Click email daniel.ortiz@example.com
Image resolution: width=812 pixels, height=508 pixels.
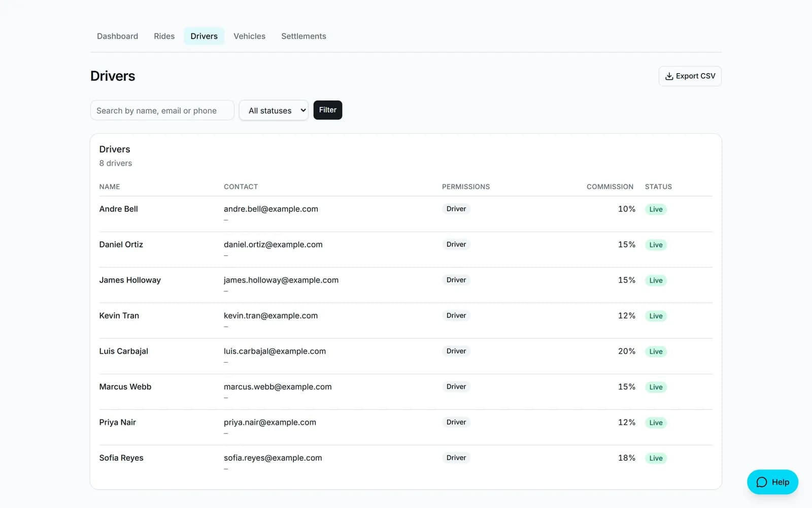tap(273, 244)
